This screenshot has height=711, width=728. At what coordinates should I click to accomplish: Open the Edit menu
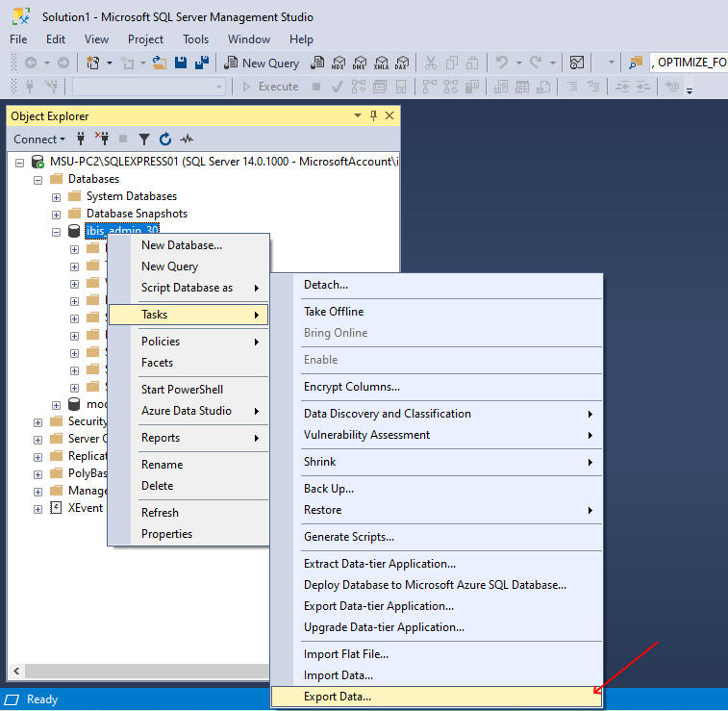56,39
